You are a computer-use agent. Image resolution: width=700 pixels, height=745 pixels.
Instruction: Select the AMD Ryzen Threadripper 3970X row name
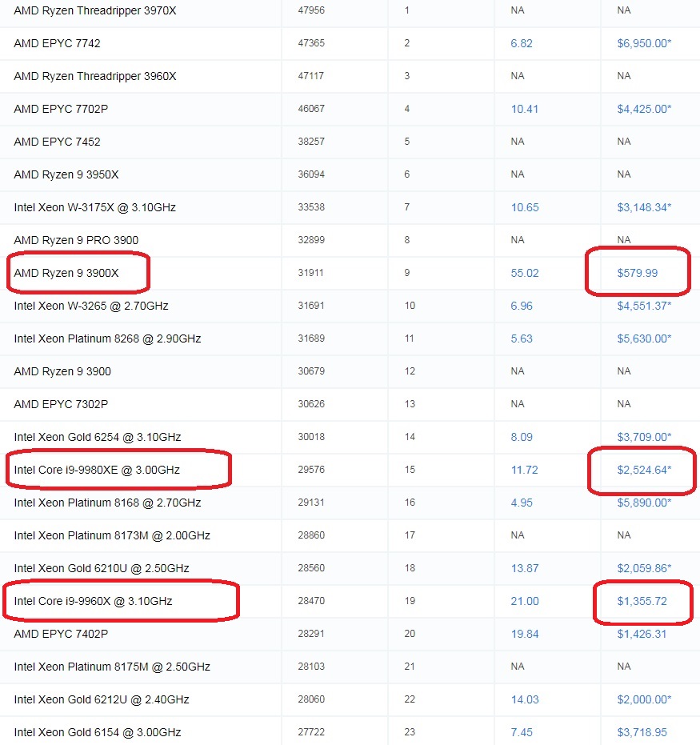[95, 10]
